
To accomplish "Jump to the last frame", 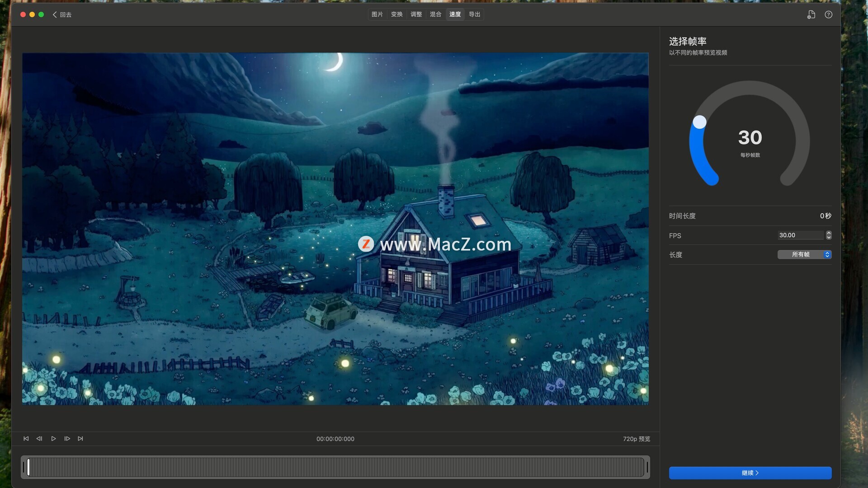I will (x=80, y=439).
